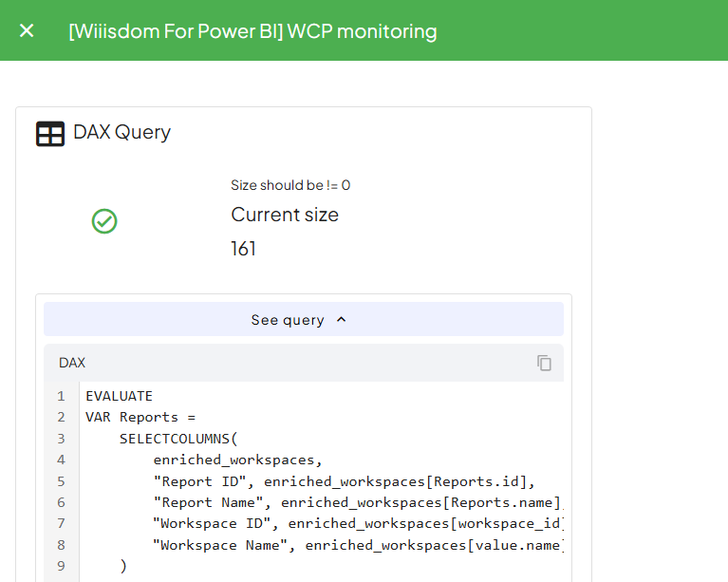Click line number 9 in gutter
Image resolution: width=728 pixels, height=582 pixels.
pyautogui.click(x=61, y=566)
